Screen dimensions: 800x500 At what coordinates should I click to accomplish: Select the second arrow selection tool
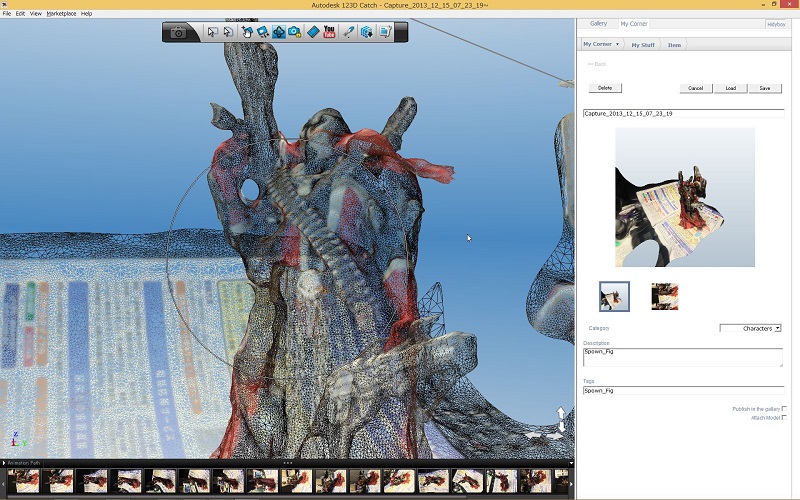pyautogui.click(x=229, y=32)
